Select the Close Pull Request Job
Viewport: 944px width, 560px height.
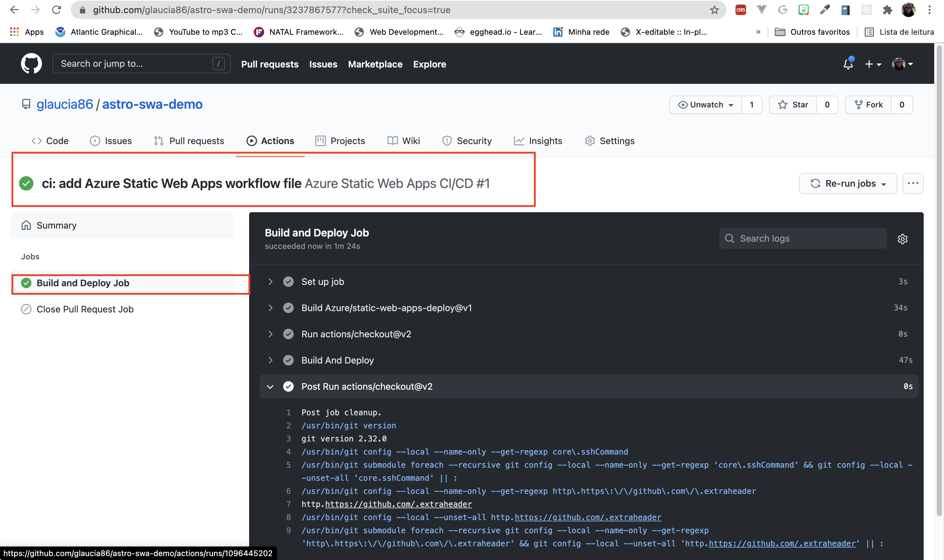point(122,309)
